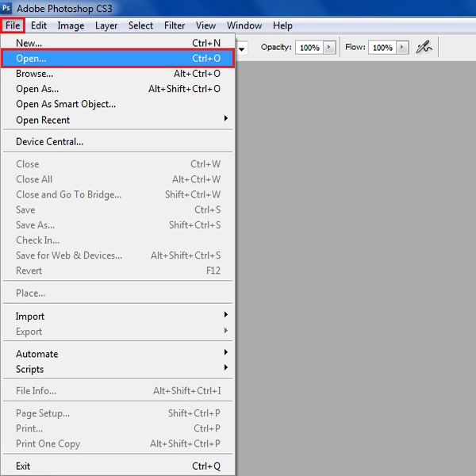Click the Place... entry
The height and width of the screenshot is (476, 476).
click(x=118, y=293)
